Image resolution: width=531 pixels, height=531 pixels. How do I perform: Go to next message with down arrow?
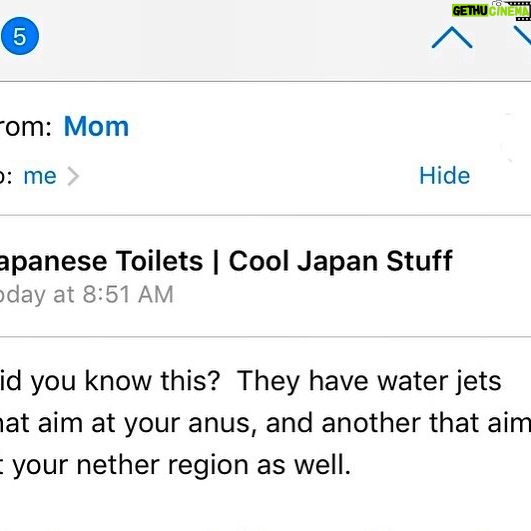523,36
